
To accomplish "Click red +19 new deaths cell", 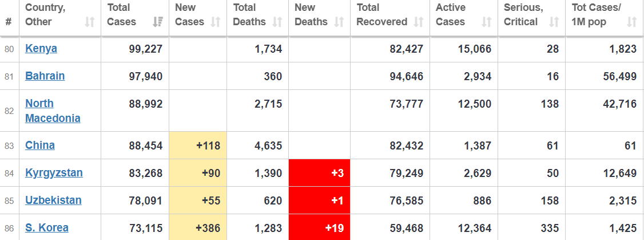I will tap(319, 228).
